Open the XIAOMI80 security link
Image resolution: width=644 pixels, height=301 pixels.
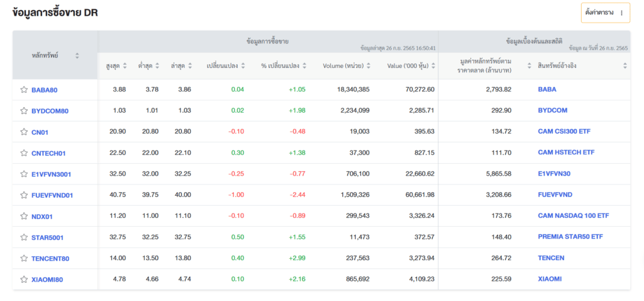[47, 280]
